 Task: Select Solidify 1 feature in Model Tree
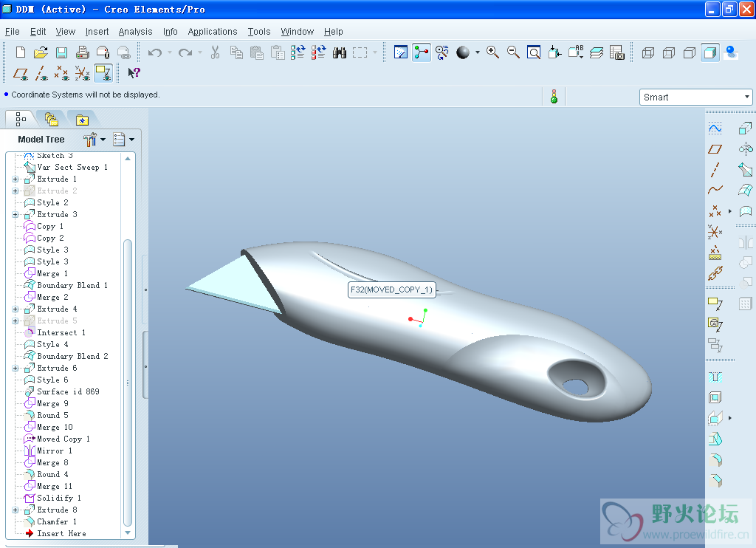[59, 498]
